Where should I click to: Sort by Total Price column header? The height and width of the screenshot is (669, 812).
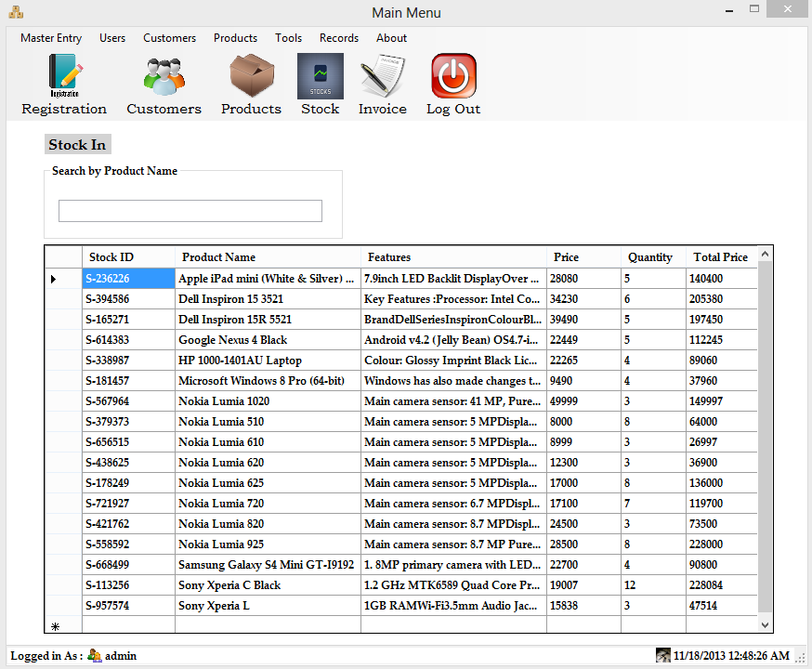tap(722, 256)
